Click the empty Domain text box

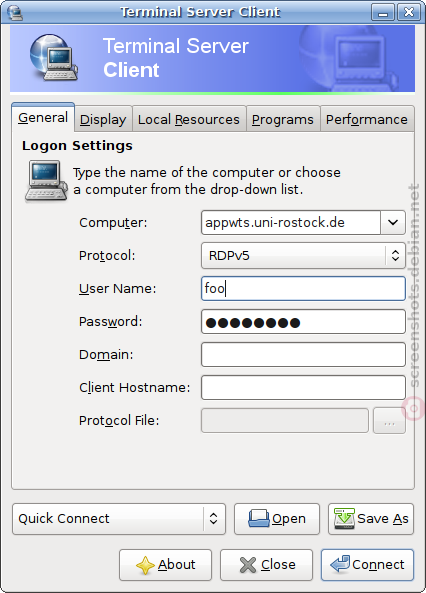303,355
